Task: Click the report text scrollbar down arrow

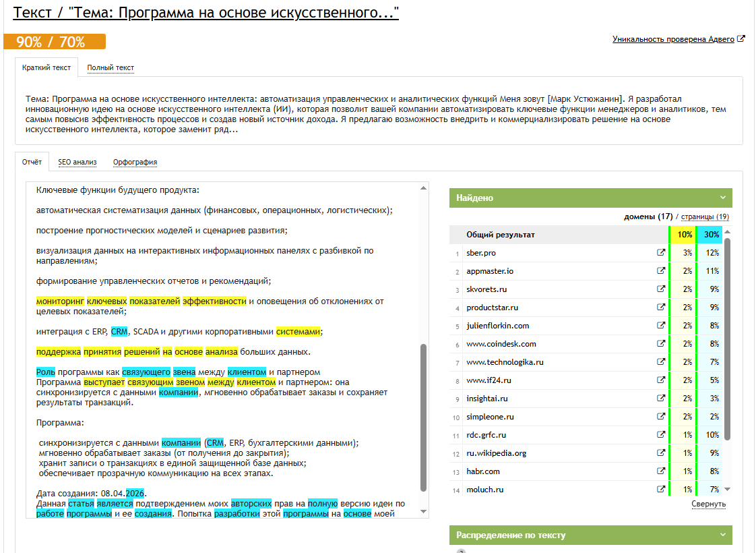Action: point(423,511)
